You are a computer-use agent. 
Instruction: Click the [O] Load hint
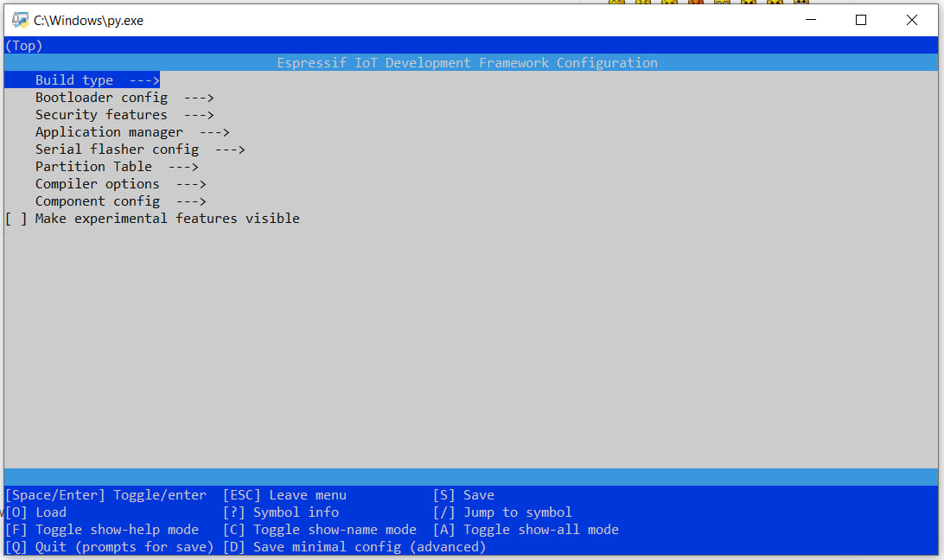point(35,512)
